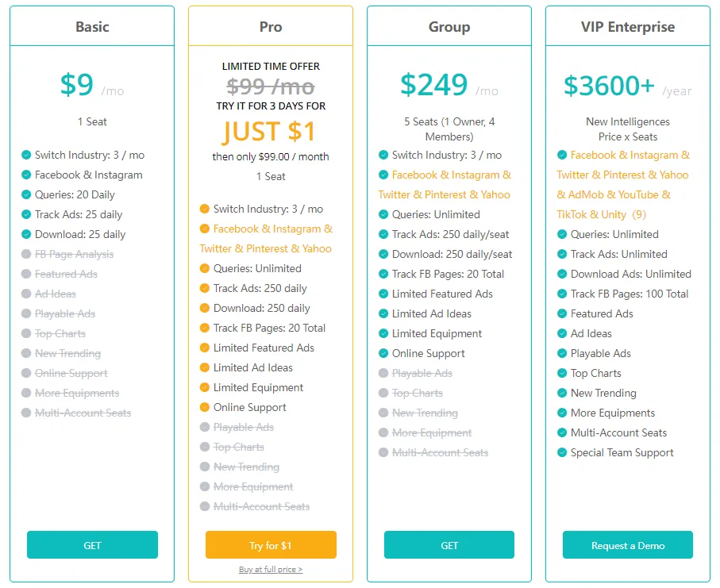Click the JUST $1 offer text
Screen dimensions: 720x588
coord(271,131)
